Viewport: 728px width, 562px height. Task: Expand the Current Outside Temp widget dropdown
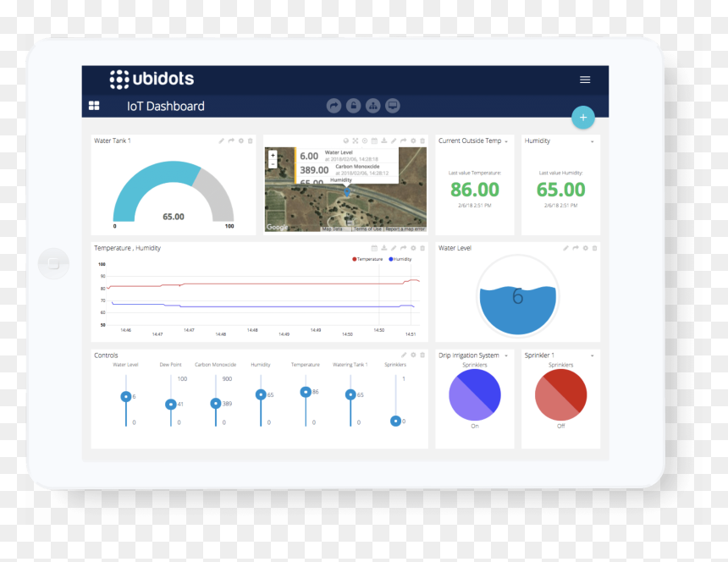506,141
